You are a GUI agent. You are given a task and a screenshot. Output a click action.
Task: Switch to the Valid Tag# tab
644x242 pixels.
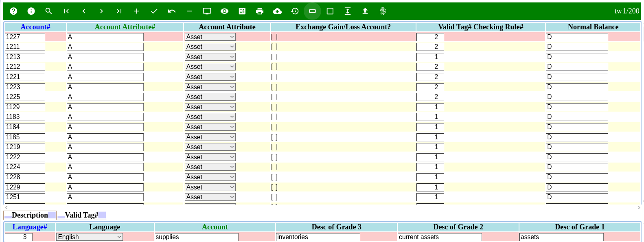tap(81, 215)
